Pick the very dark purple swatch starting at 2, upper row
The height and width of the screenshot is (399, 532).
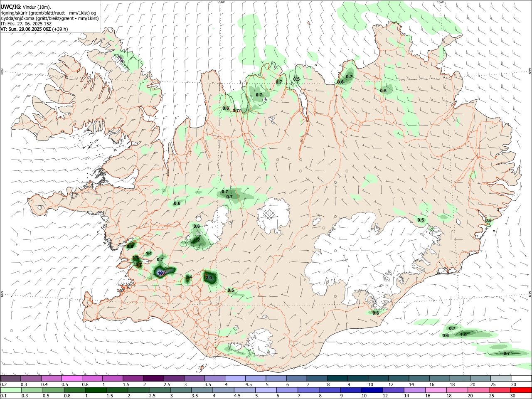[x=153, y=378]
